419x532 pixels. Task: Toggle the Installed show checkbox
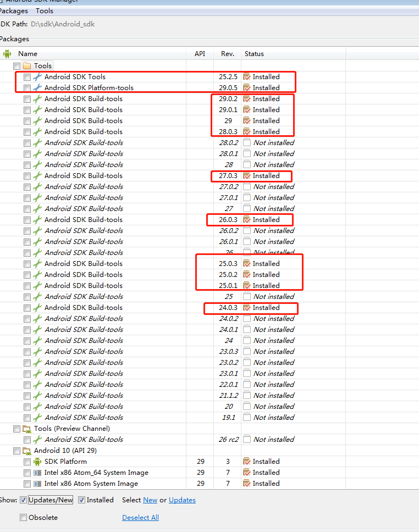[81, 500]
